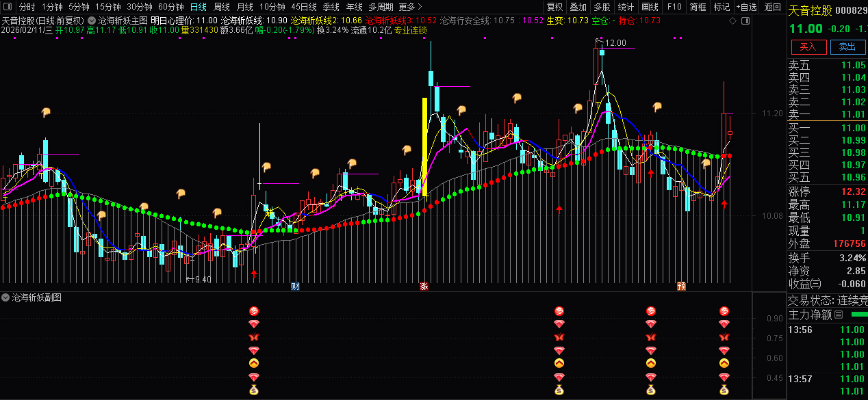Switch to 15分钟 period tab
This screenshot has height=400, width=868.
pyautogui.click(x=108, y=7)
